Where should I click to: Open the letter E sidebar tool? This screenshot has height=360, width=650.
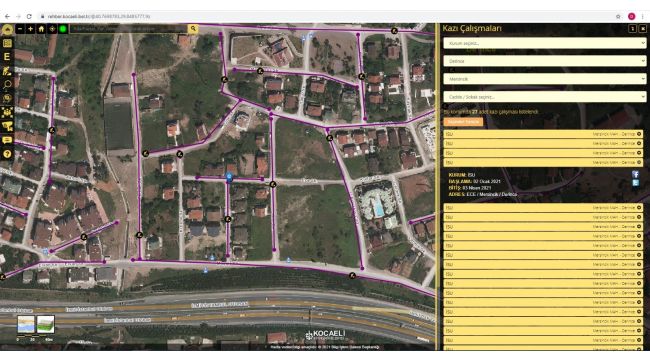[7, 57]
